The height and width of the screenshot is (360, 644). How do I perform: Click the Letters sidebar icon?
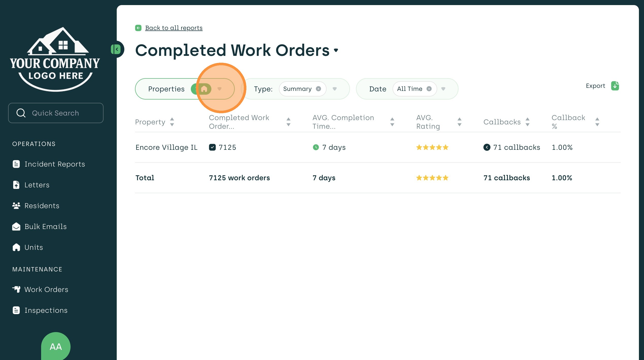(x=16, y=185)
